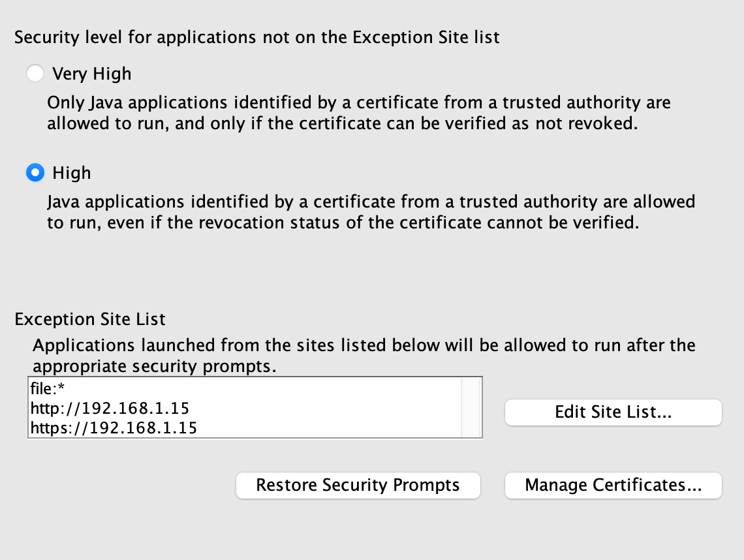Viewport: 744px width, 560px height.
Task: Click the Security level heading text
Action: click(x=256, y=37)
